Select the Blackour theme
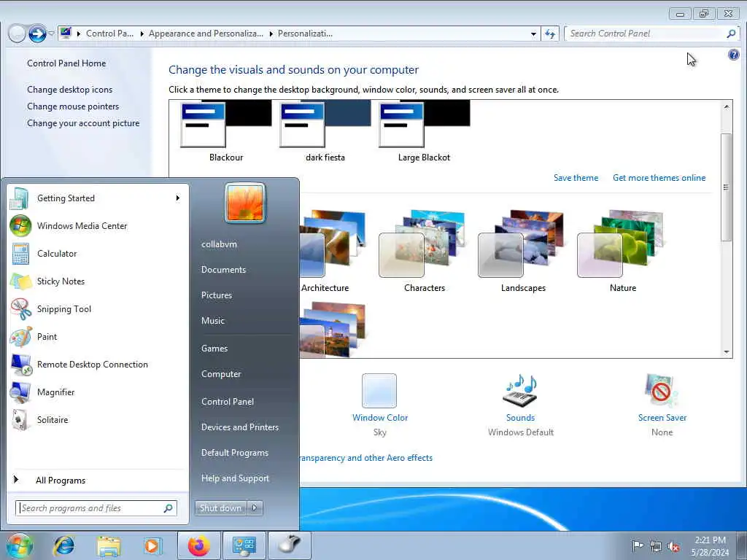The width and height of the screenshot is (747, 560). pos(226,131)
